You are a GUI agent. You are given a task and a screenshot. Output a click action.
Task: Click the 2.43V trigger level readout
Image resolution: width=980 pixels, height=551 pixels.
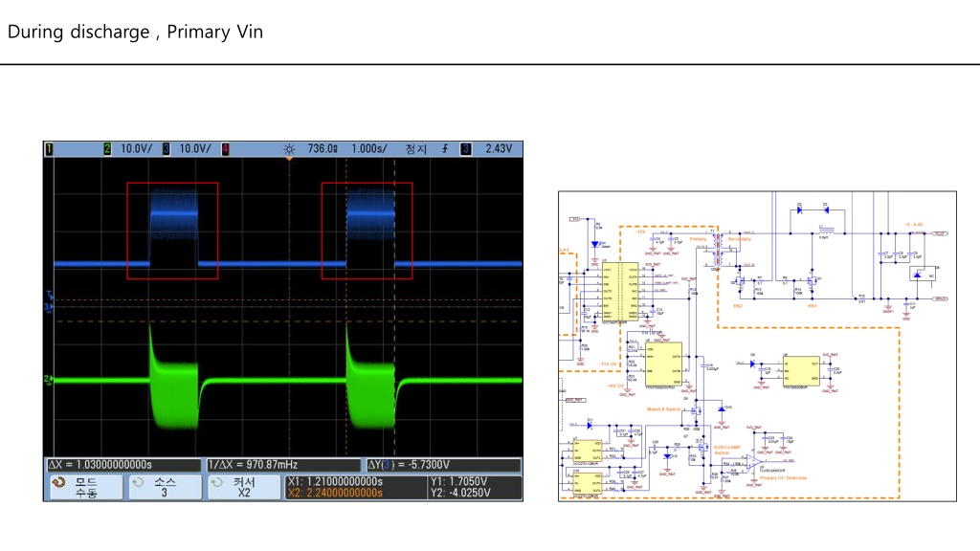499,148
